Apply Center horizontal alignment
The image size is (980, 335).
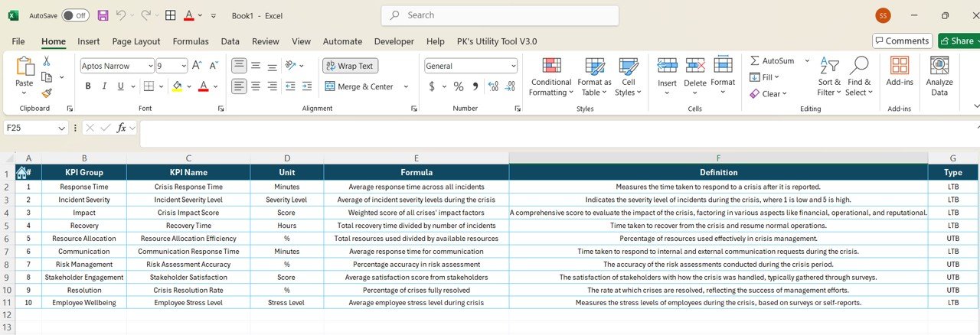(x=256, y=86)
